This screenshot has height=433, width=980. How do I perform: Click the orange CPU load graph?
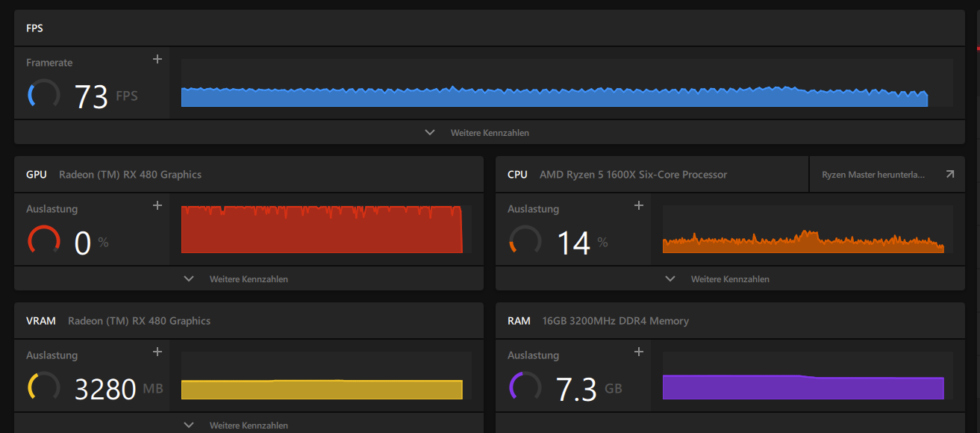[x=808, y=229]
